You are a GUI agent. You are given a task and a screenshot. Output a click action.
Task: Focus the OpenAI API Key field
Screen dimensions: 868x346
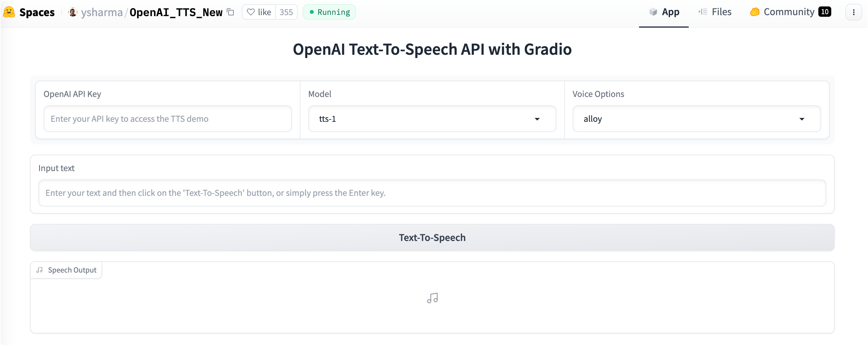(167, 119)
